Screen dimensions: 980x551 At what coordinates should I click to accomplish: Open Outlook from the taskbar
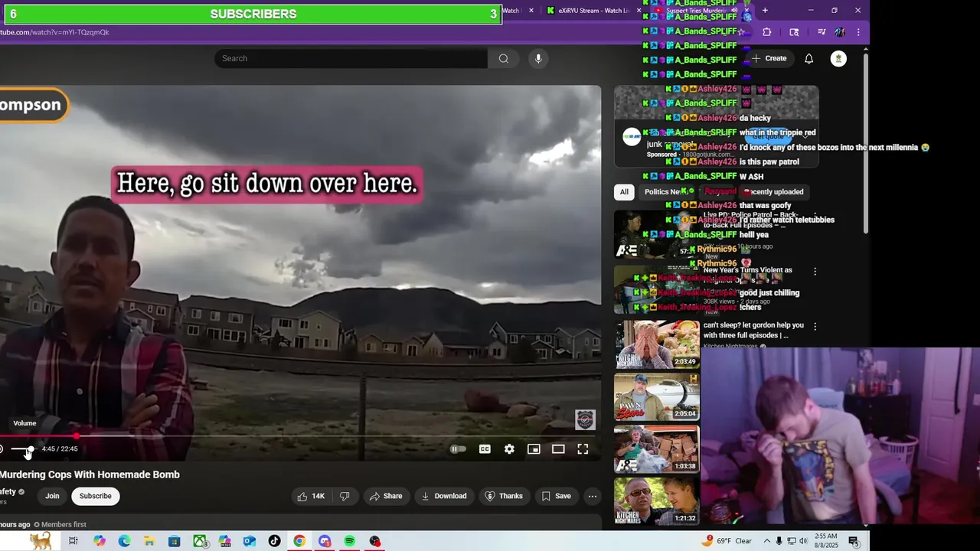click(x=249, y=541)
